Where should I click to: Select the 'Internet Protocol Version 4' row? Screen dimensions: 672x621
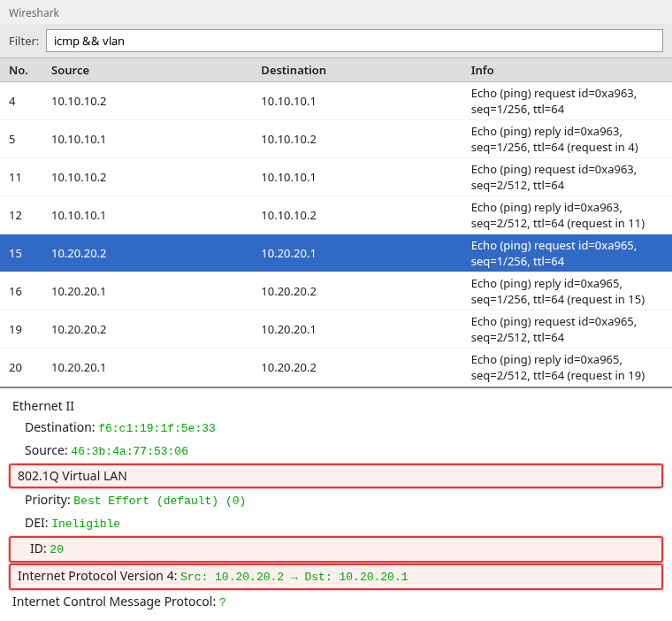[336, 577]
